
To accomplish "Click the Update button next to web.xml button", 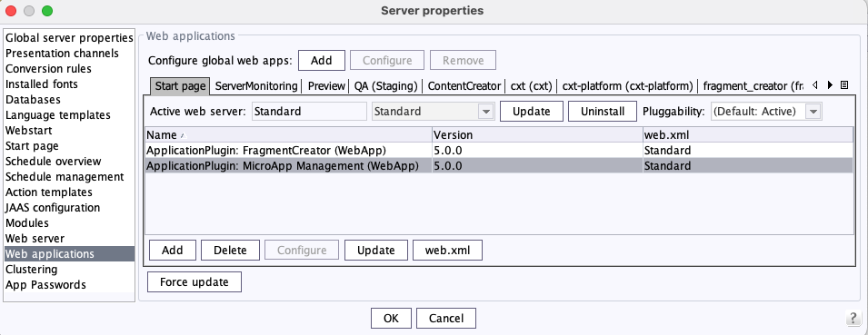I will (376, 250).
